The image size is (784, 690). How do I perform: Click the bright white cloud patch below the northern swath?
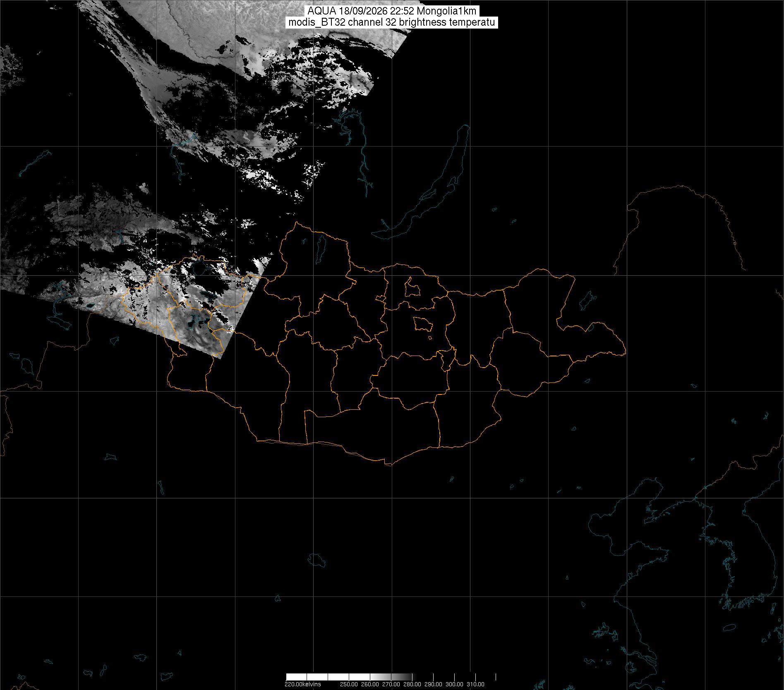point(260,176)
